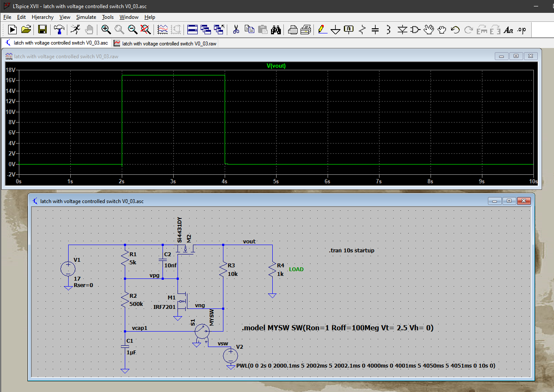
Task: Click the SPICE directive .op button
Action: [521, 30]
